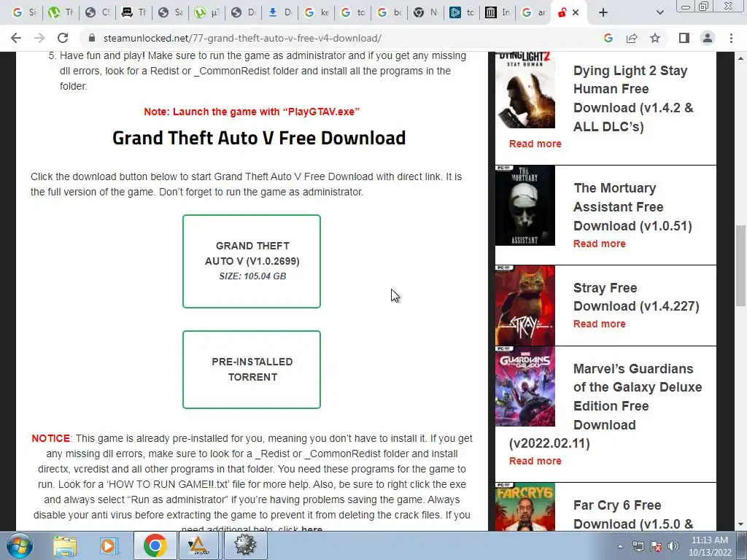Click The Mortuary Assistant cover thumbnail
Viewport: 747px width, 560px height.
[525, 206]
